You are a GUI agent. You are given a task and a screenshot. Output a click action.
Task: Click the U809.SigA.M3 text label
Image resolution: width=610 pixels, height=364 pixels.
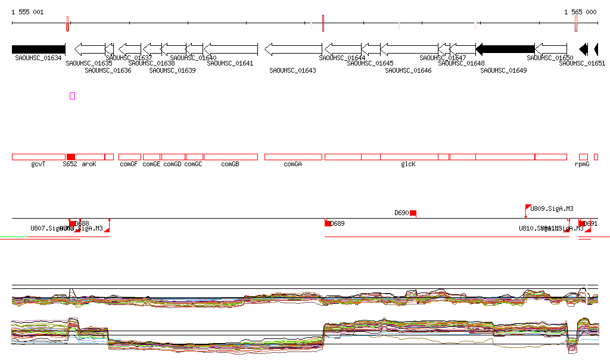point(552,209)
